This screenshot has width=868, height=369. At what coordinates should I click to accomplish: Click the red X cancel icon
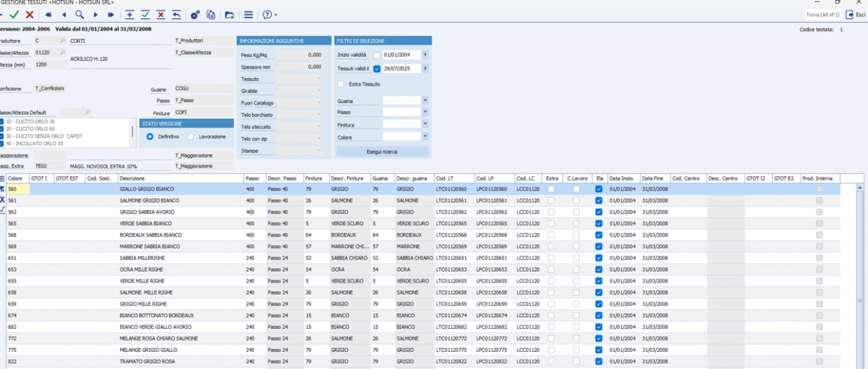[29, 14]
